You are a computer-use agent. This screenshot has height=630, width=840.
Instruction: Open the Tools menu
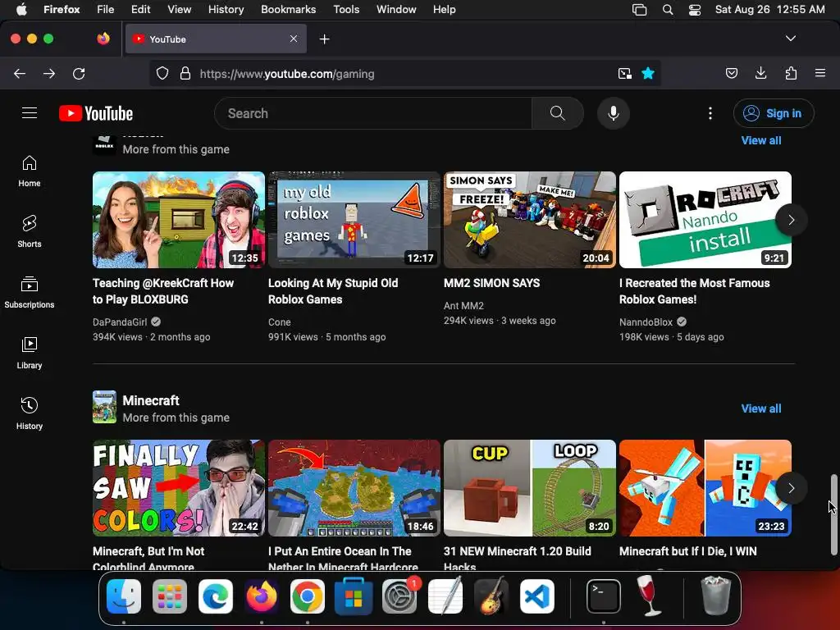click(346, 9)
